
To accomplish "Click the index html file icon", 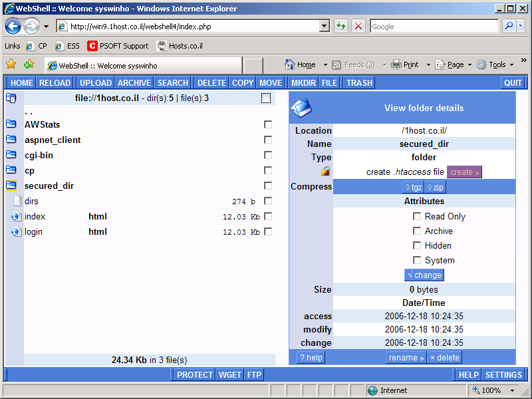I will (x=17, y=216).
